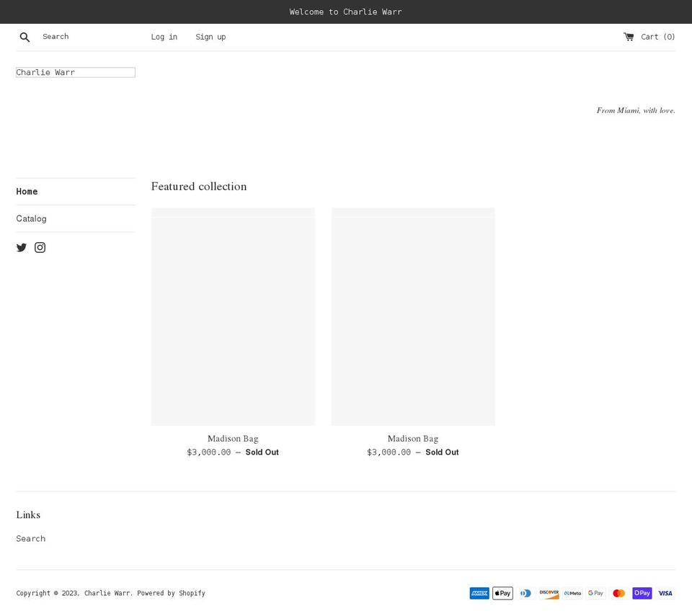The image size is (692, 616).
Task: Click the Charlie Warr store logo
Action: click(76, 72)
